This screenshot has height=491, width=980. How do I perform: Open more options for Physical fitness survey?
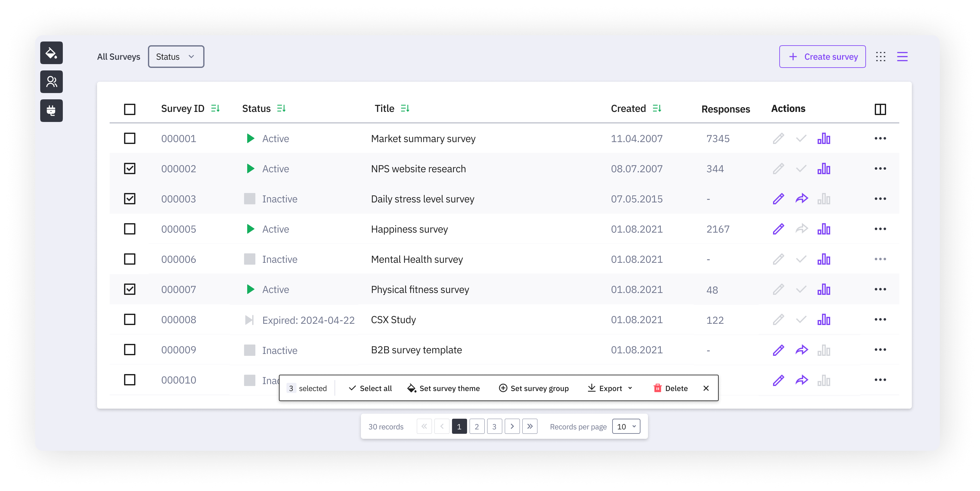pos(880,289)
